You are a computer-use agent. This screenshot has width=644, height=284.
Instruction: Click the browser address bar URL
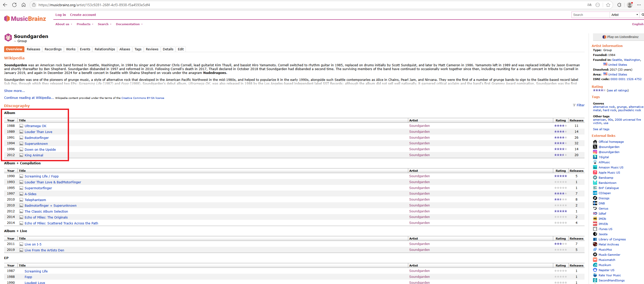click(94, 5)
